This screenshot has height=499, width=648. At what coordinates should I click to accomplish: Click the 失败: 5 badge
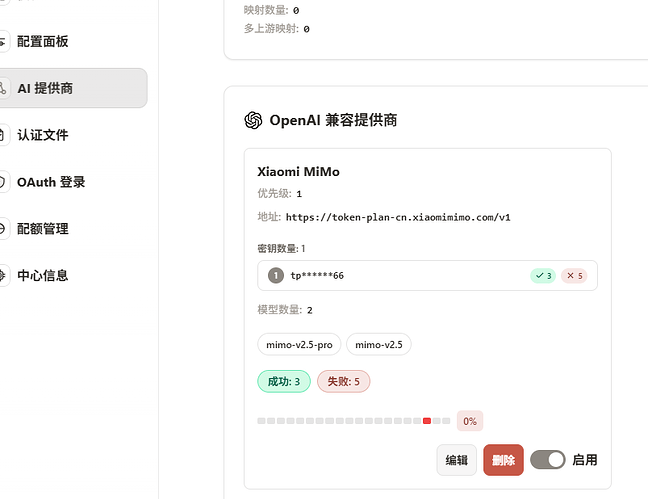click(343, 381)
